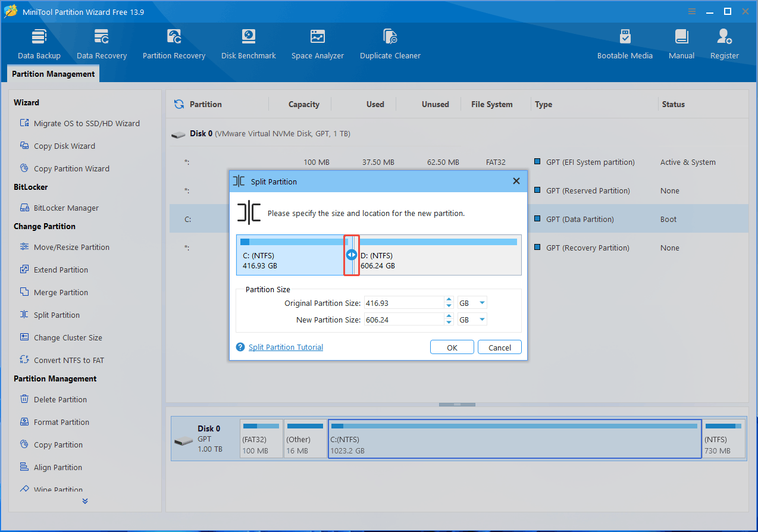Sort by Used column header
Screen dimensions: 758x532
pos(375,104)
